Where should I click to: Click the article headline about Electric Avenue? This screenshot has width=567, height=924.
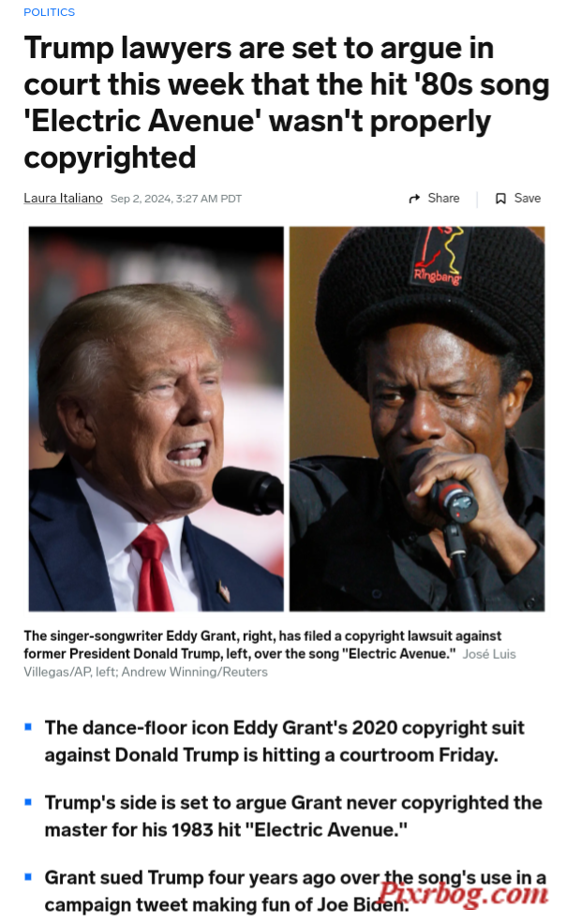click(287, 102)
